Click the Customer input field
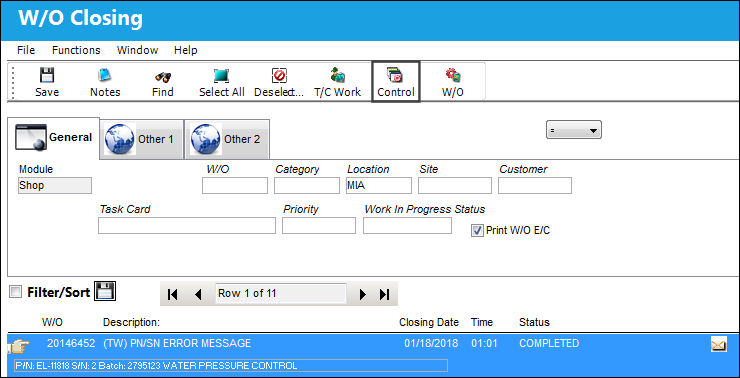This screenshot has height=378, width=740. tap(535, 185)
